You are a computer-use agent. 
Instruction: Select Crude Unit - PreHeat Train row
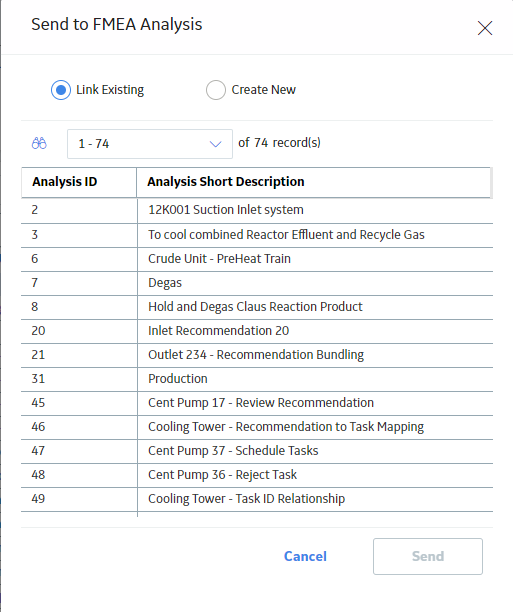pos(257,259)
